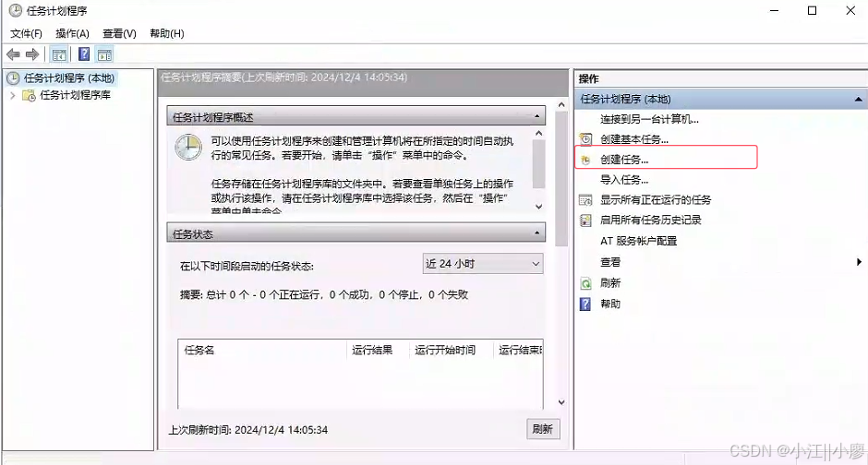868x465 pixels.
Task: Click the 帮助 question mark icon in Actions
Action: pos(585,304)
